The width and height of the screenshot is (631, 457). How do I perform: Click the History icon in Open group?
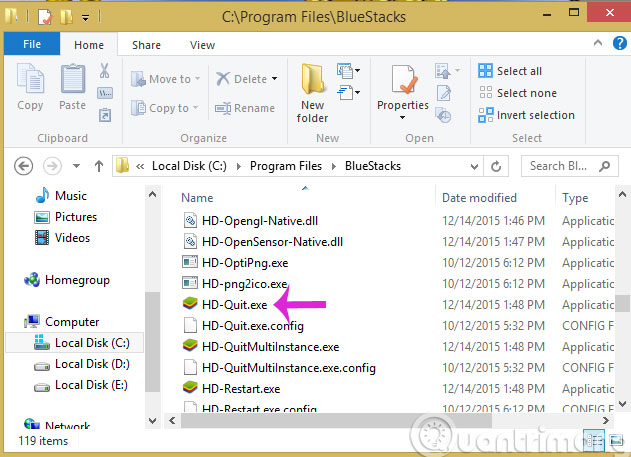coord(443,115)
